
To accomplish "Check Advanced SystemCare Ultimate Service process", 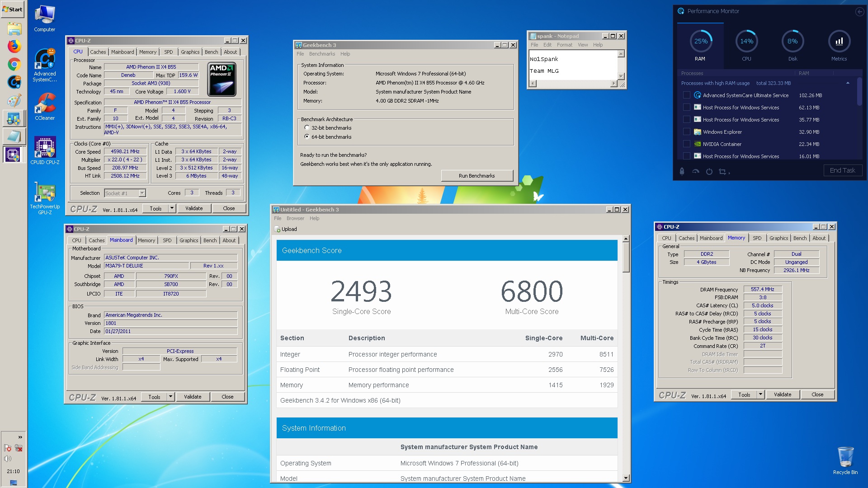I will tap(686, 95).
